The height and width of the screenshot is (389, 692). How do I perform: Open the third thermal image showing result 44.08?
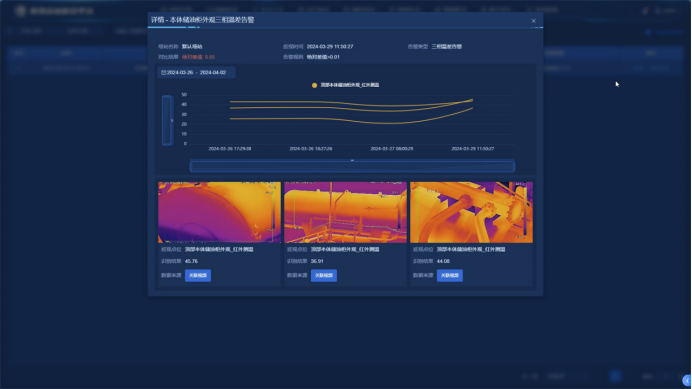[471, 212]
